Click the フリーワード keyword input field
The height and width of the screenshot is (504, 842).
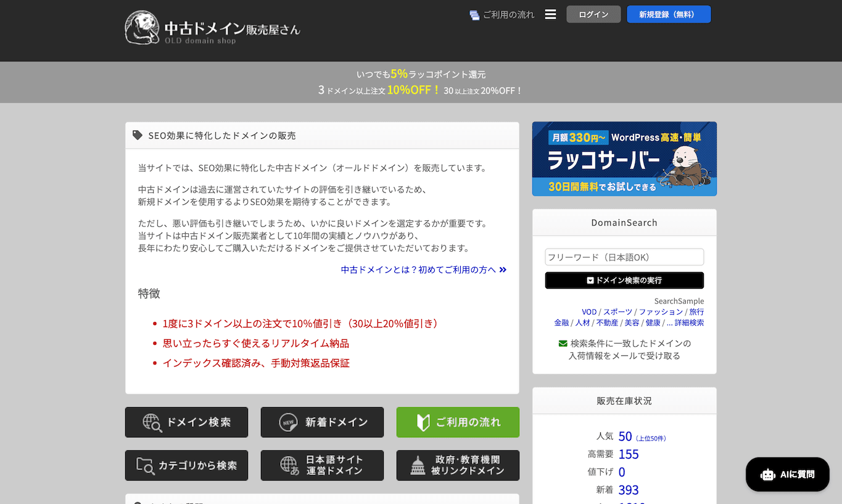(x=624, y=257)
